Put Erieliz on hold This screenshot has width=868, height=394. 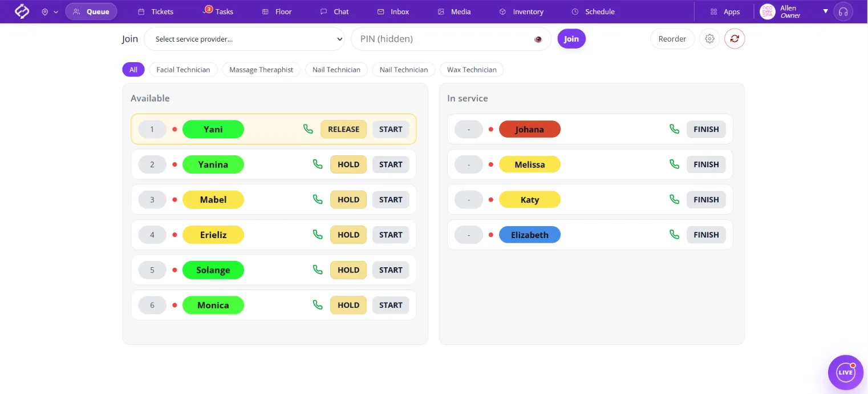tap(348, 235)
